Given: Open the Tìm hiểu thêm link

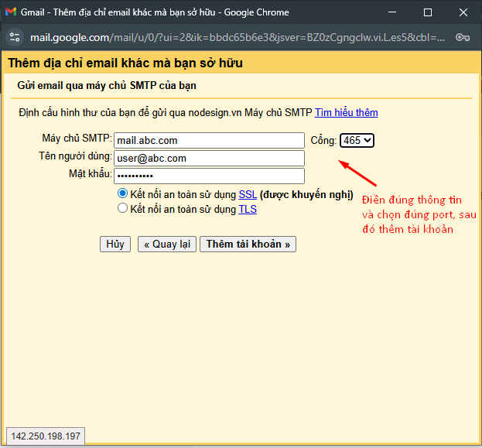Looking at the screenshot, I should pyautogui.click(x=346, y=113).
